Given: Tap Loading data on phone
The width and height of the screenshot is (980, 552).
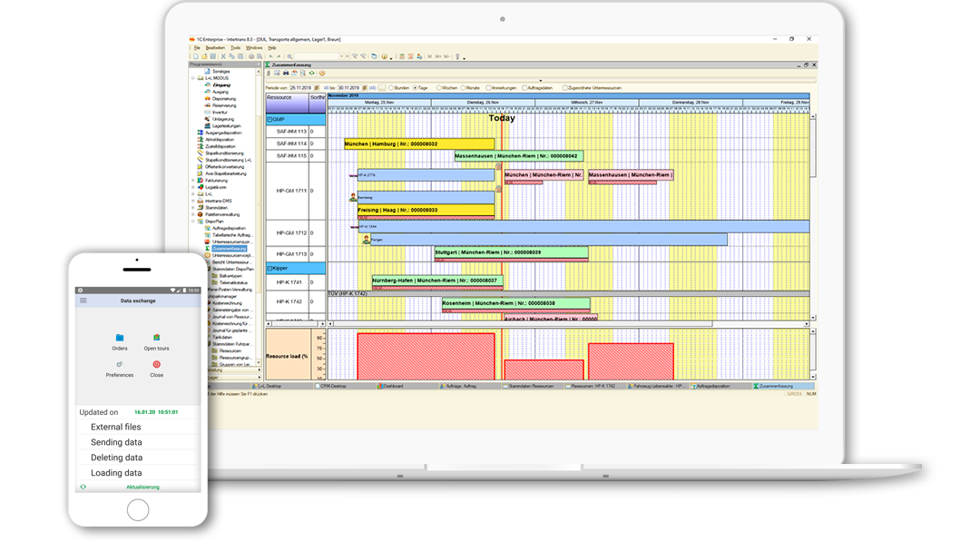Looking at the screenshot, I should click(116, 473).
